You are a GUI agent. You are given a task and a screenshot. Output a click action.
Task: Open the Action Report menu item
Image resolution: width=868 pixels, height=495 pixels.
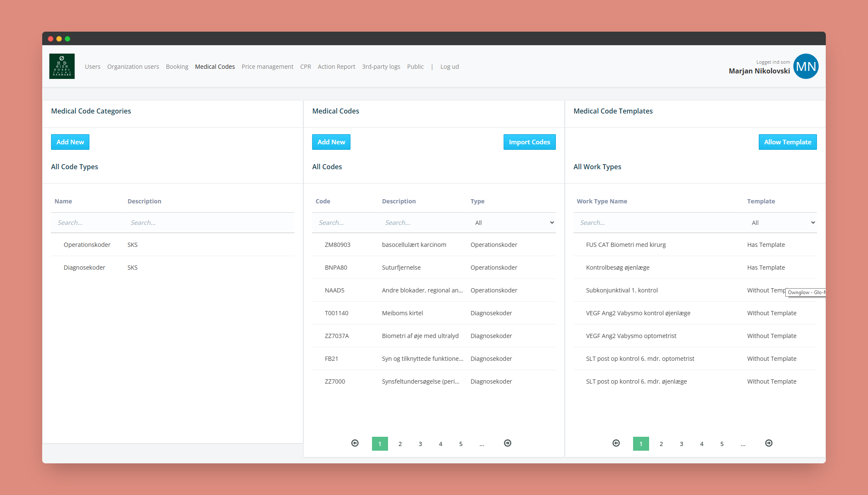click(336, 67)
